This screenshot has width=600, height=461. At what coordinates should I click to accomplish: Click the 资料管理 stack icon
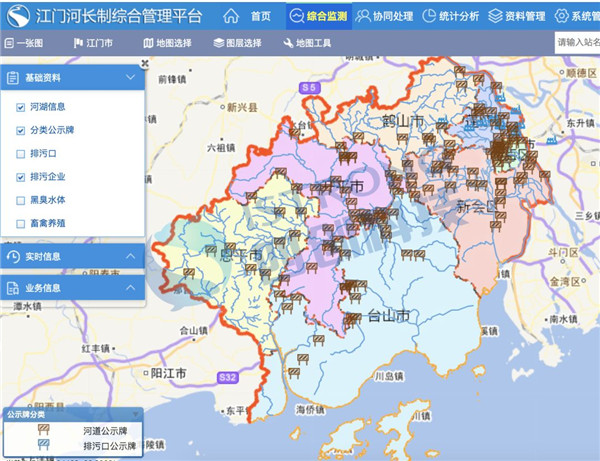(x=496, y=16)
